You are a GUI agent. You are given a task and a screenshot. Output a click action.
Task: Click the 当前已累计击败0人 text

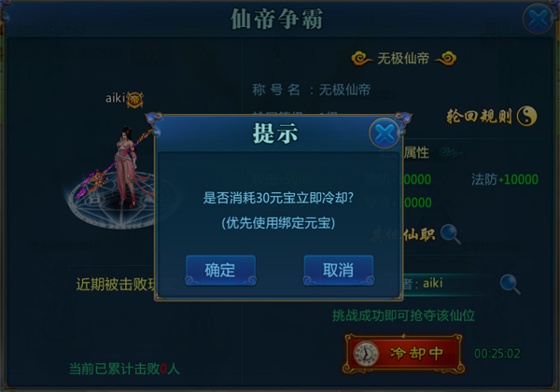124,369
